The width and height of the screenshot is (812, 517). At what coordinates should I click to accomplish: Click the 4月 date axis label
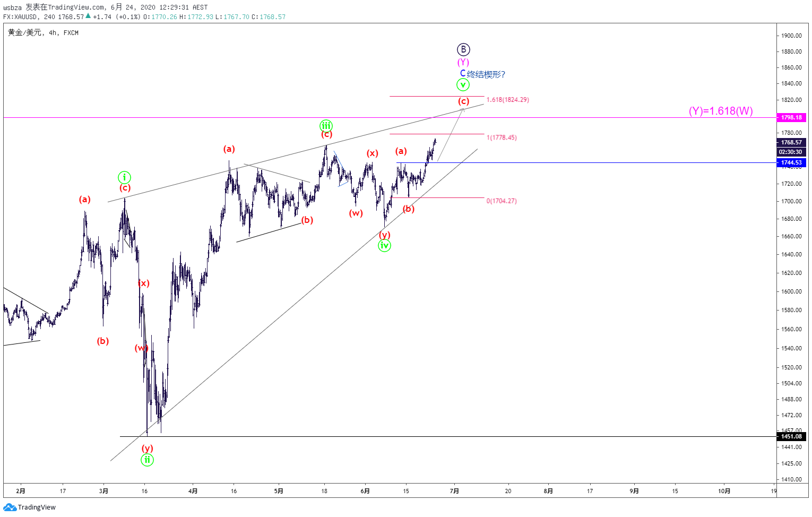point(193,491)
